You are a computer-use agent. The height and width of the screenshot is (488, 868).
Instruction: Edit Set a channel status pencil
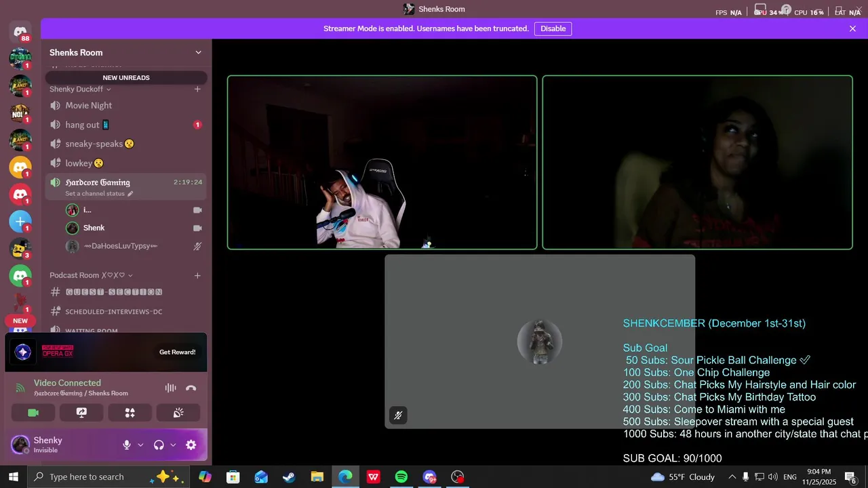[130, 194]
